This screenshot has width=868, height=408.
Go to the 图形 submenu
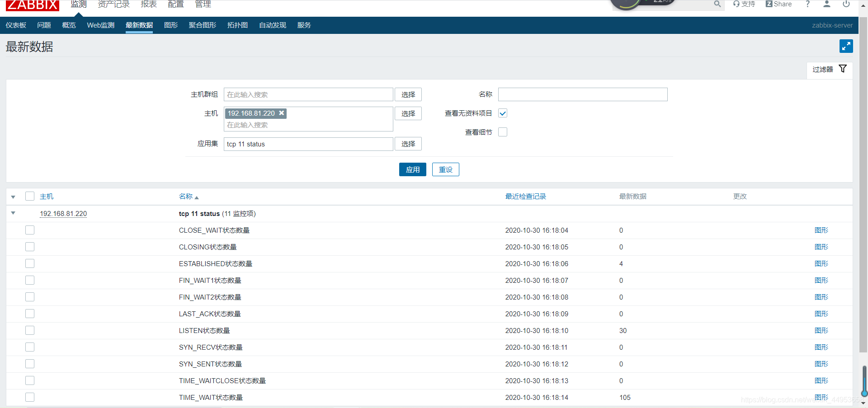[x=171, y=25]
